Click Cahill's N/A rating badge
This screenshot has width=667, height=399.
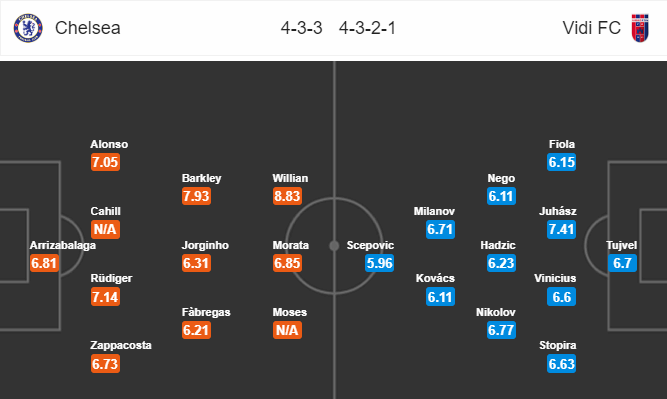click(x=105, y=229)
